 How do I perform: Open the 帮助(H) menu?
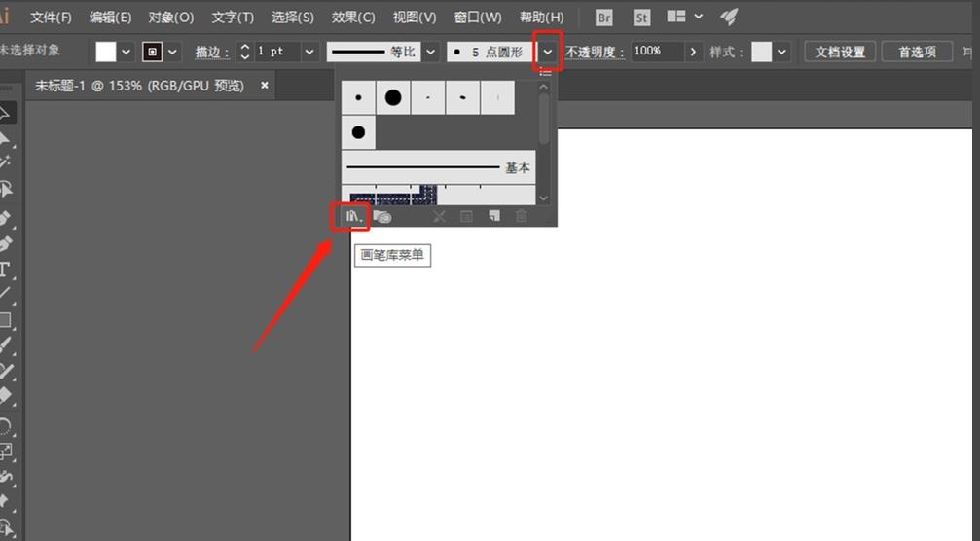point(541,18)
